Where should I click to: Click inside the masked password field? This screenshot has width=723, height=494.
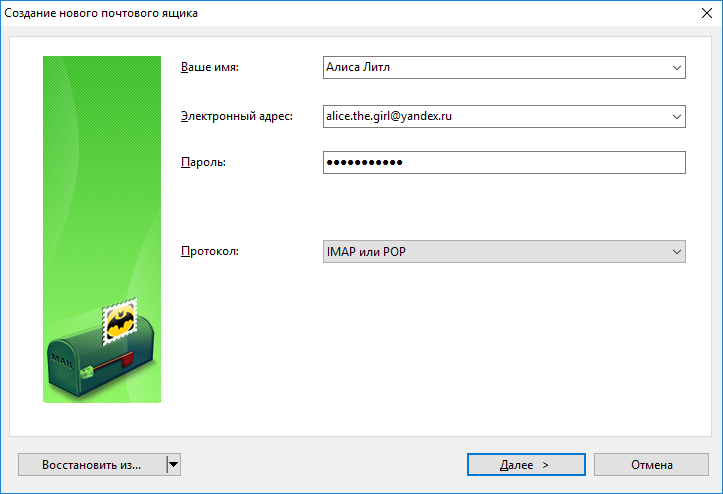pyautogui.click(x=503, y=163)
